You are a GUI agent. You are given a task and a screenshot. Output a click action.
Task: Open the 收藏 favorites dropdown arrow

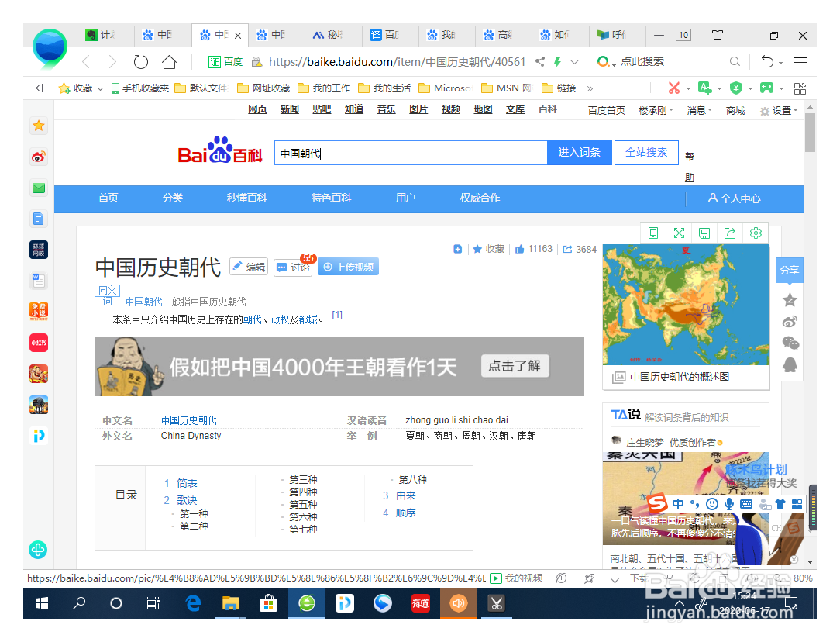100,88
